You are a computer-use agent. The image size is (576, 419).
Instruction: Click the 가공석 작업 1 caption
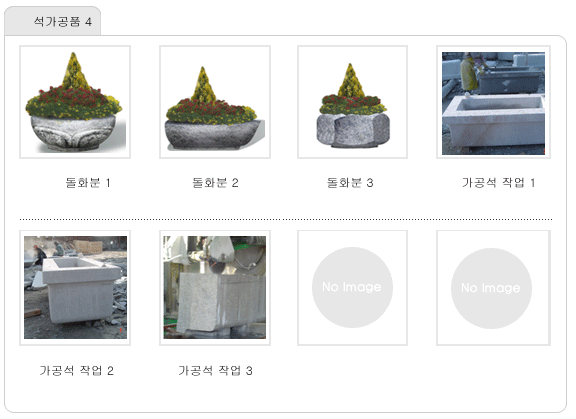tap(498, 183)
